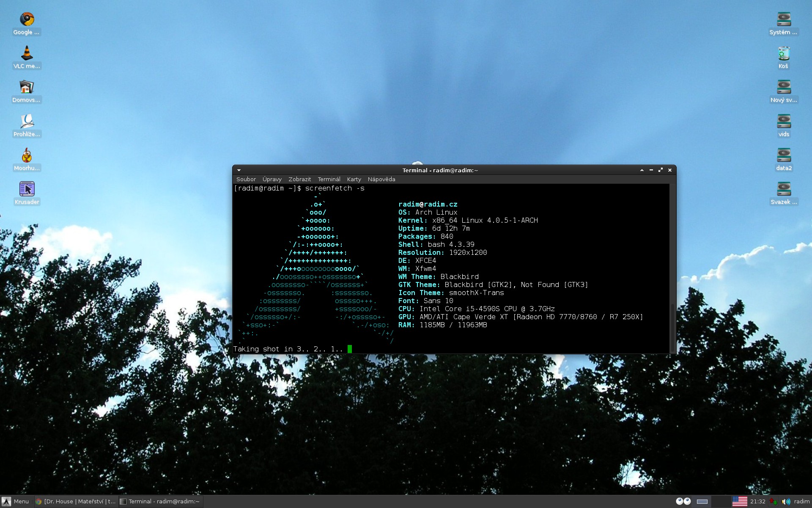
Task: Click the GPU line in Terminal output
Action: click(520, 317)
